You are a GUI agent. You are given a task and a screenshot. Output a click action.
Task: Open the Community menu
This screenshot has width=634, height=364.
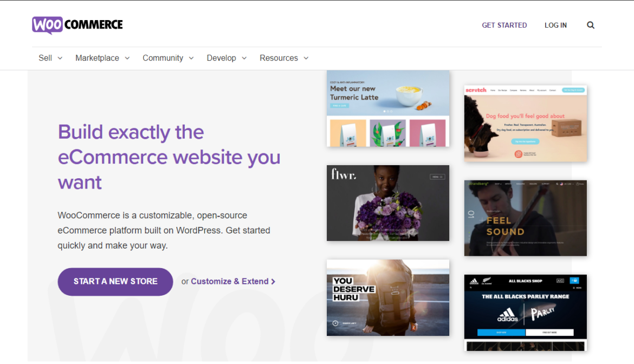(168, 58)
